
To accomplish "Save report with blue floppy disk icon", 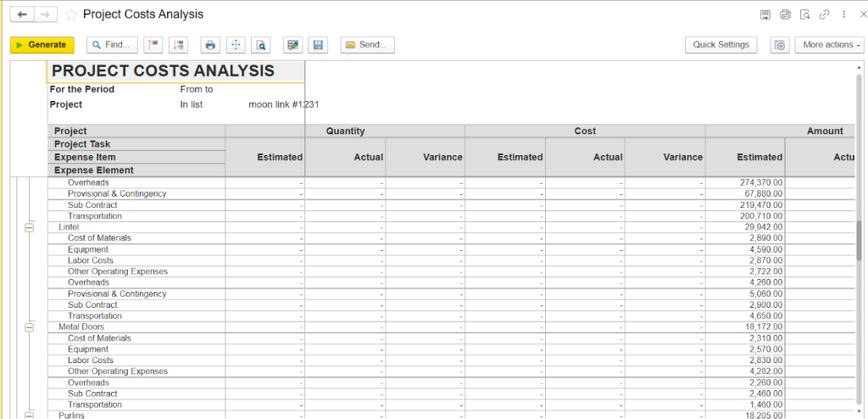I will click(319, 45).
